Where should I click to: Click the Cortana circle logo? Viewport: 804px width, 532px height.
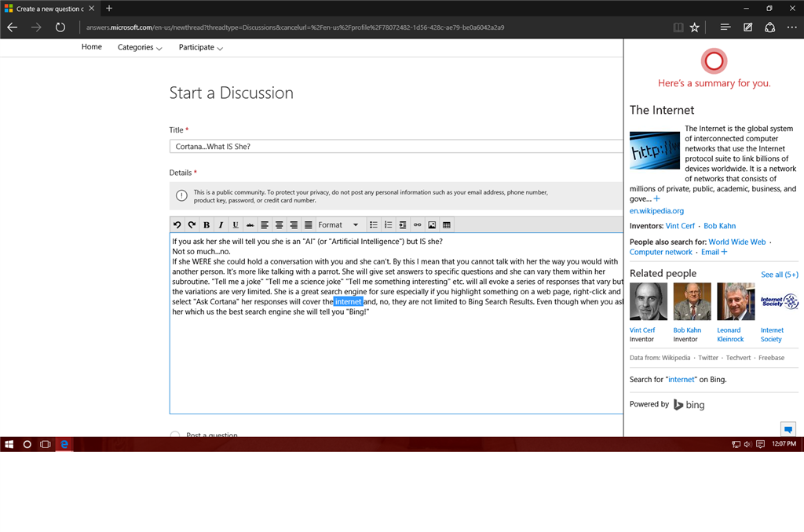point(714,61)
